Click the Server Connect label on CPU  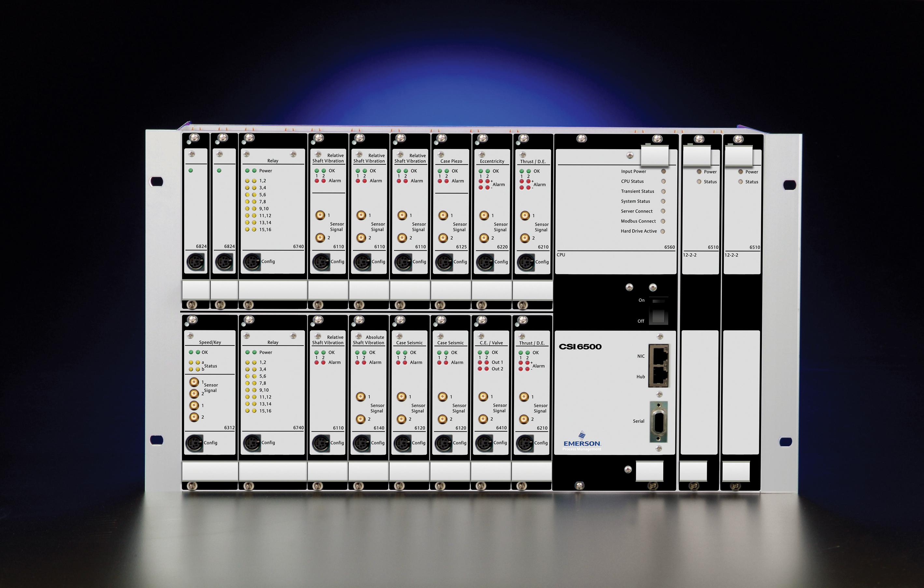637,211
